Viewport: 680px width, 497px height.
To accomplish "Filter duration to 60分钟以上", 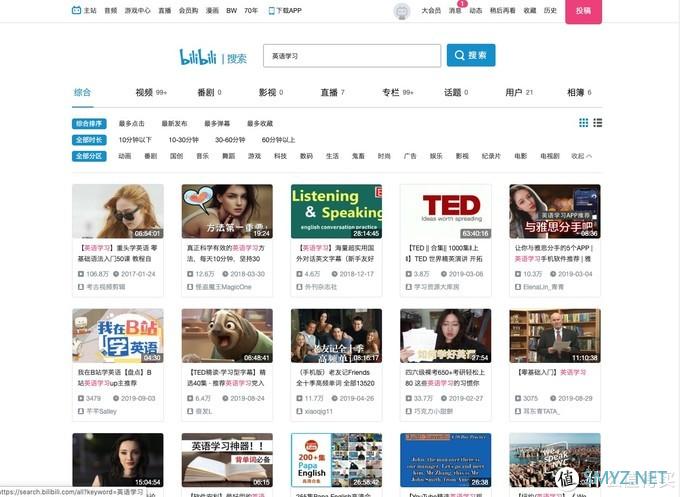I will (x=278, y=140).
